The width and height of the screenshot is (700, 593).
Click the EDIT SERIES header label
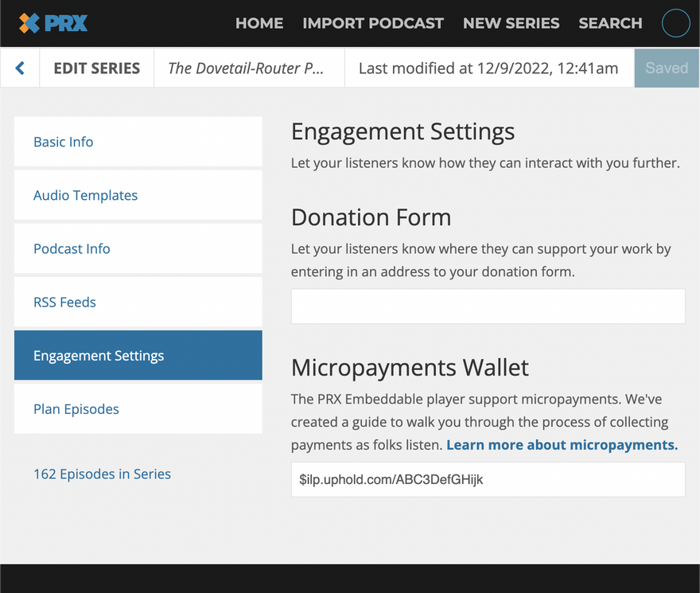(x=96, y=68)
